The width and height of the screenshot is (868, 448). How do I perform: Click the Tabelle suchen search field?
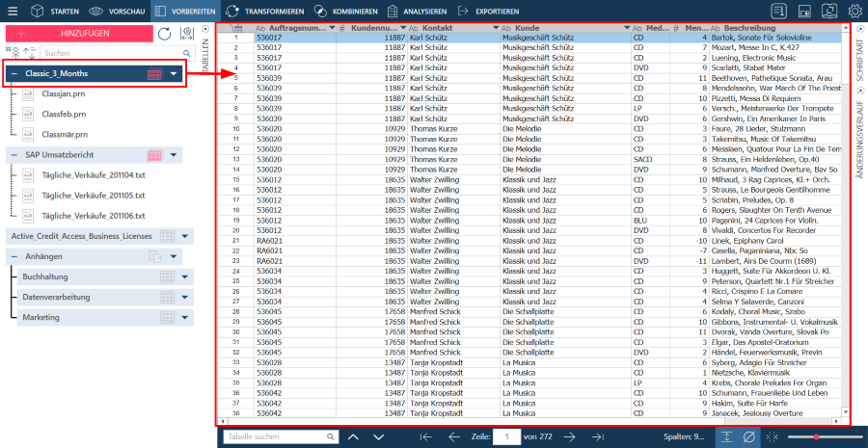pos(280,436)
